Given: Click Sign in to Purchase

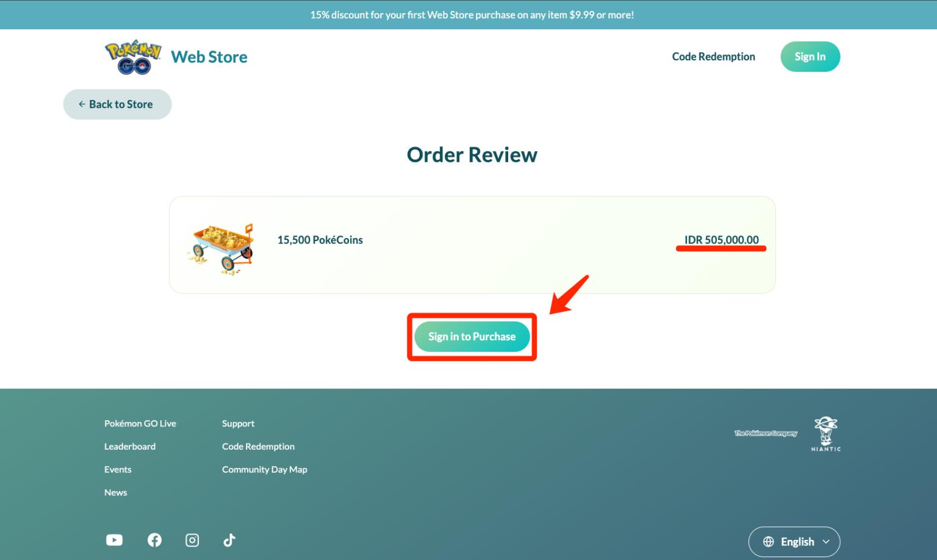Looking at the screenshot, I should point(472,336).
